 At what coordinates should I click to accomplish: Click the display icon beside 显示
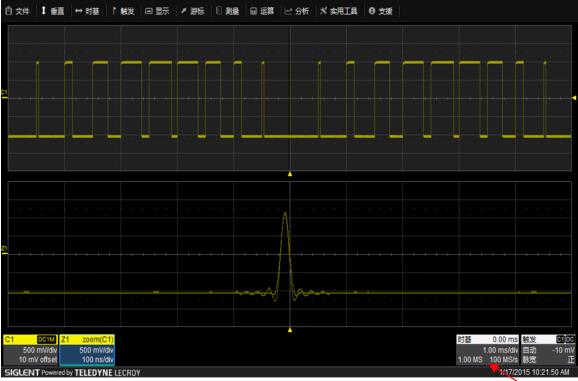(149, 11)
